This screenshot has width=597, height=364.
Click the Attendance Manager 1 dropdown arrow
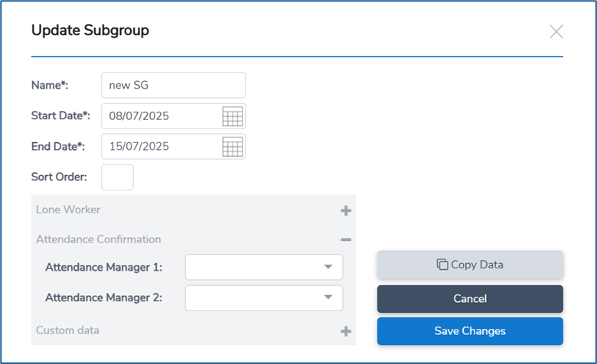pyautogui.click(x=328, y=267)
